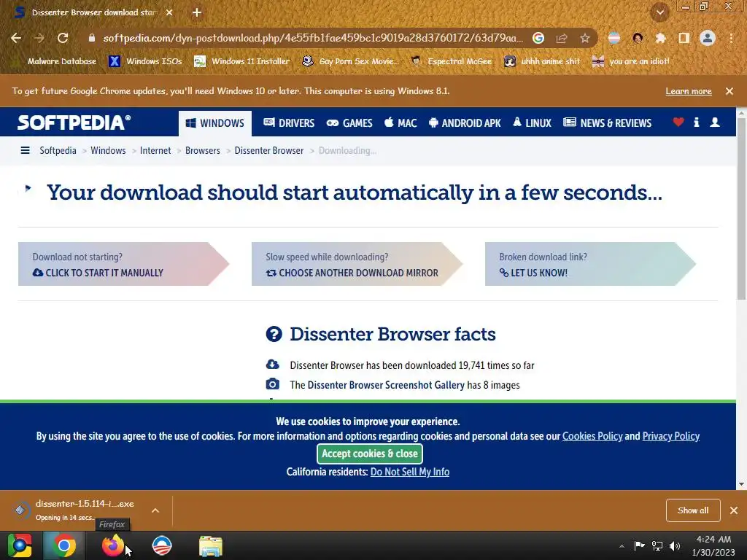Open the tab search dropdown arrow

coord(659,13)
